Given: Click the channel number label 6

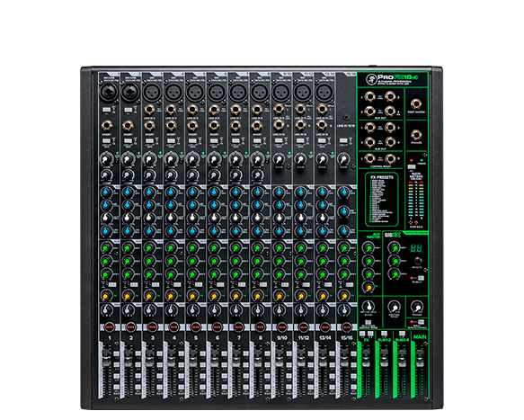Looking at the screenshot, I should click(x=218, y=338).
